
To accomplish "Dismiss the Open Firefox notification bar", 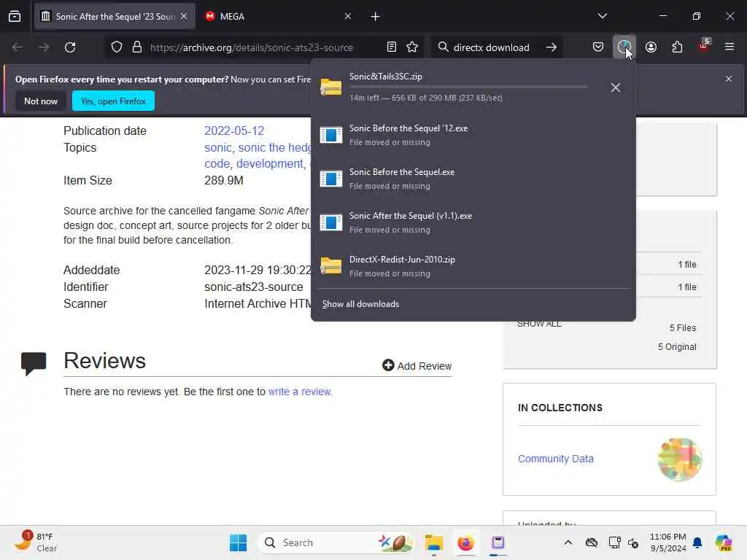I will tap(729, 79).
